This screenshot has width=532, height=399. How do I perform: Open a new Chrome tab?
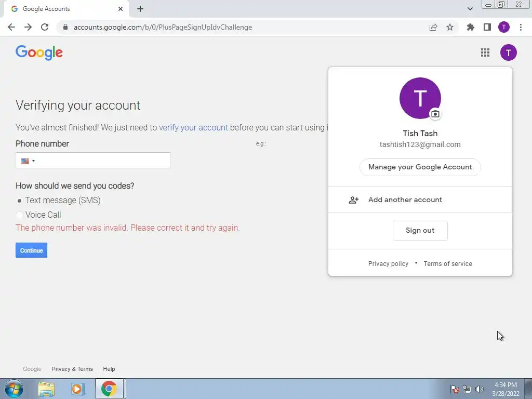[140, 9]
